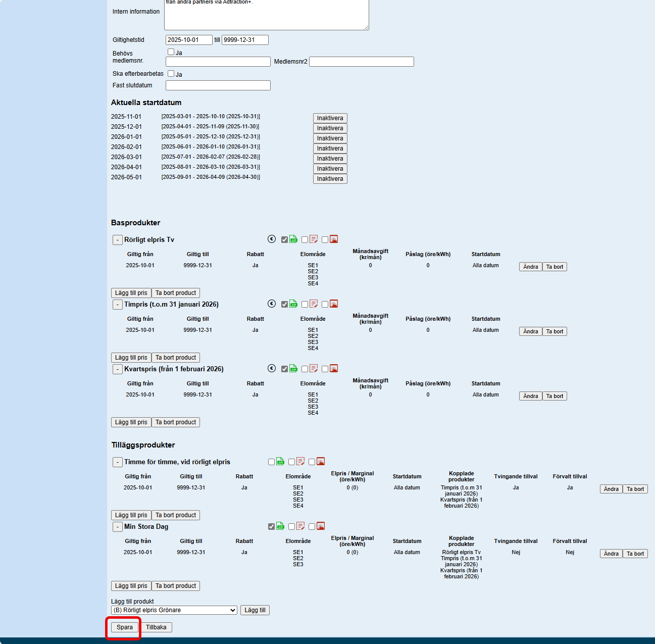The height and width of the screenshot is (644, 655).
Task: Click green API icon for Timme för timme
Action: pos(280,462)
